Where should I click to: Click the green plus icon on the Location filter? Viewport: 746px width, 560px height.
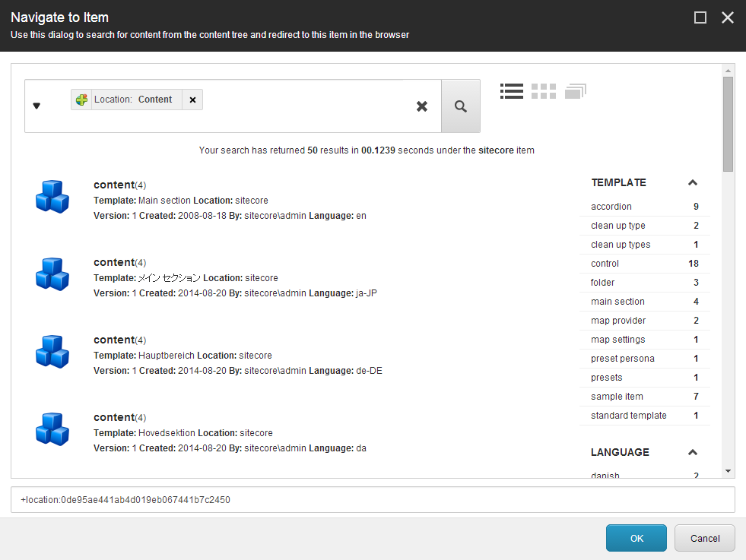coord(81,100)
